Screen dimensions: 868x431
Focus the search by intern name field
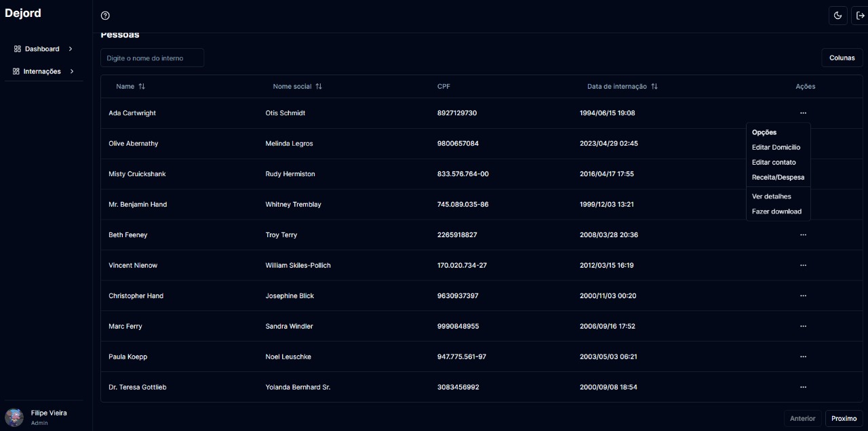click(152, 58)
